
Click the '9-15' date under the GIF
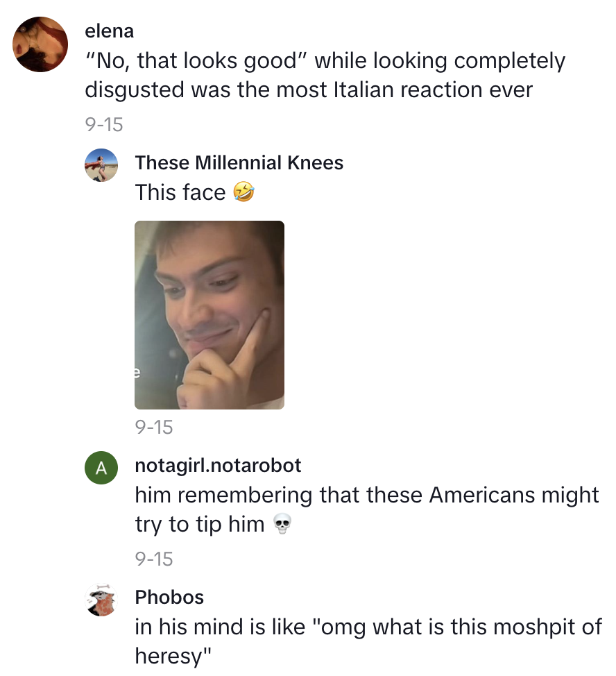[155, 428]
